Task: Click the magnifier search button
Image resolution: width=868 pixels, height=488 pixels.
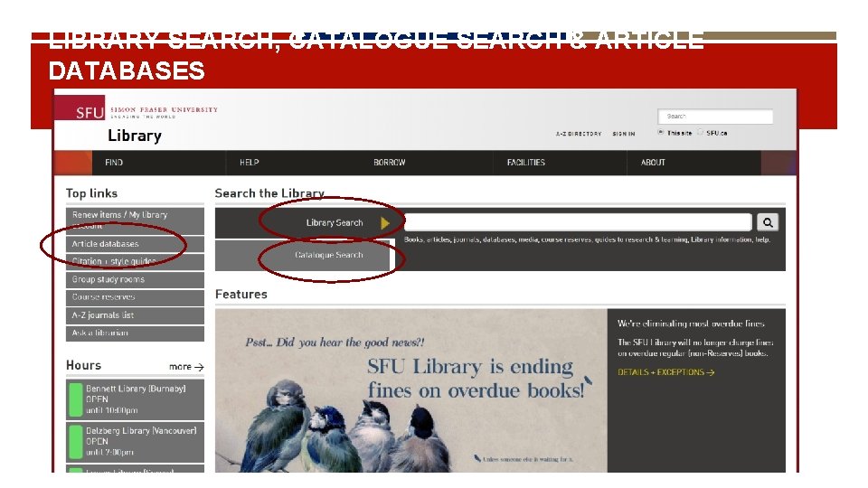Action: point(768,222)
